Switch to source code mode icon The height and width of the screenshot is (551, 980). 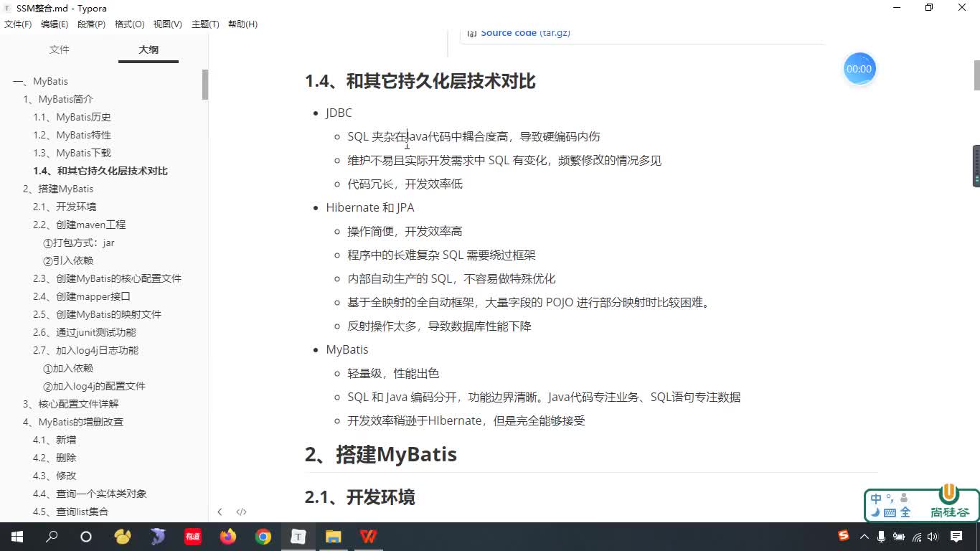click(x=241, y=512)
